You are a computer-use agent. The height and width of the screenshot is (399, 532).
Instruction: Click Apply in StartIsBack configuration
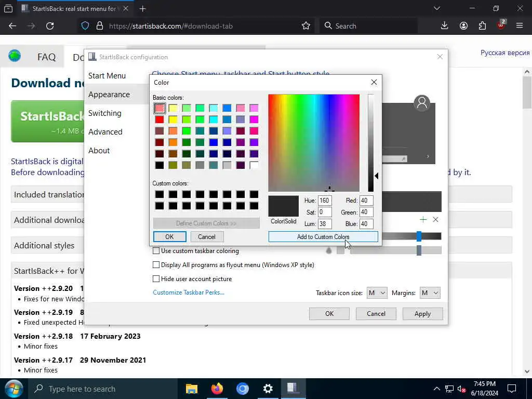point(422,314)
